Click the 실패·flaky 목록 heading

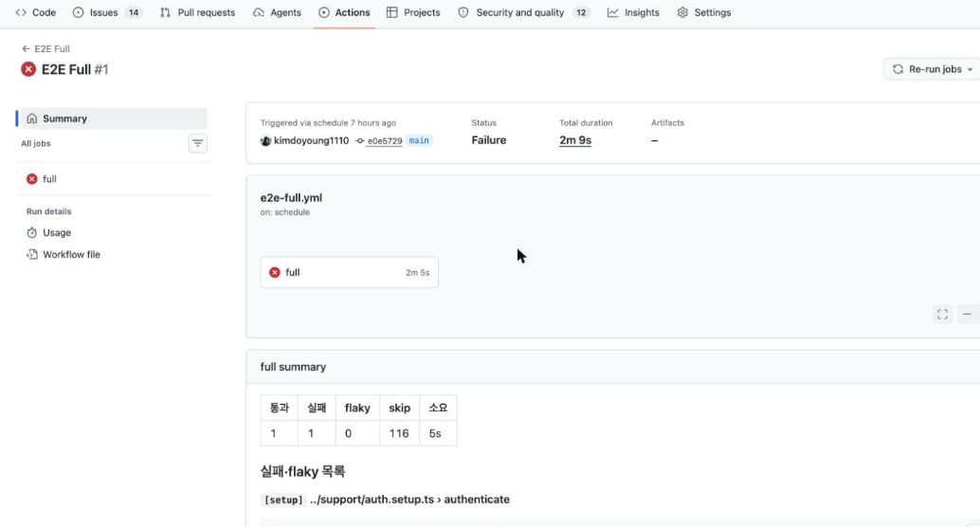tap(303, 471)
